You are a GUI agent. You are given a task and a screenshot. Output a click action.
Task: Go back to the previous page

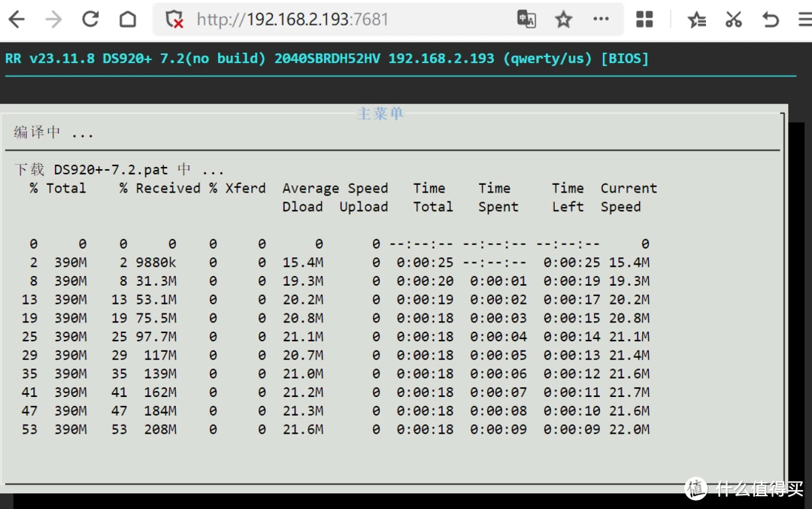point(17,20)
